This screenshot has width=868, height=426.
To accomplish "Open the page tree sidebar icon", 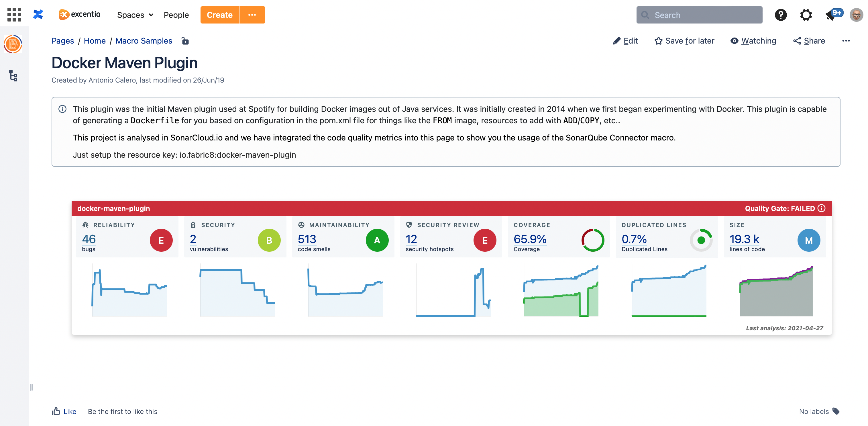I will tap(13, 76).
